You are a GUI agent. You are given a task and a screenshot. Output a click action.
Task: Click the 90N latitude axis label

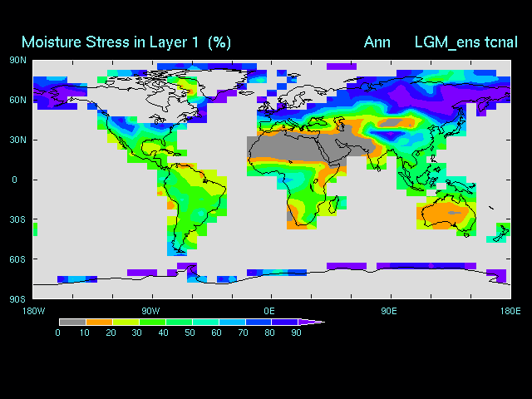[17, 60]
